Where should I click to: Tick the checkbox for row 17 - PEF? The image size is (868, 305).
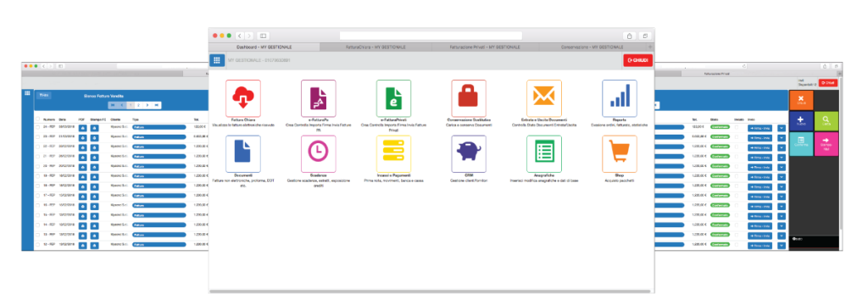tap(37, 195)
